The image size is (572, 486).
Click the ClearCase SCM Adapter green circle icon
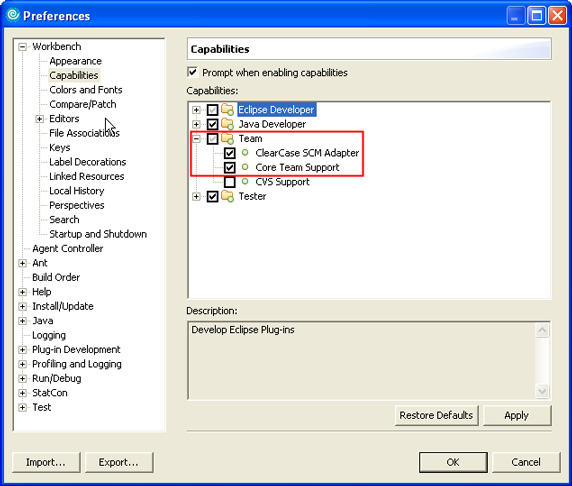click(245, 153)
